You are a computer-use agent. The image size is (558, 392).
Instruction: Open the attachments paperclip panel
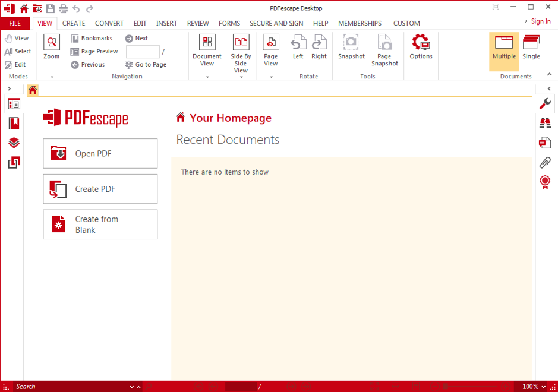click(545, 162)
